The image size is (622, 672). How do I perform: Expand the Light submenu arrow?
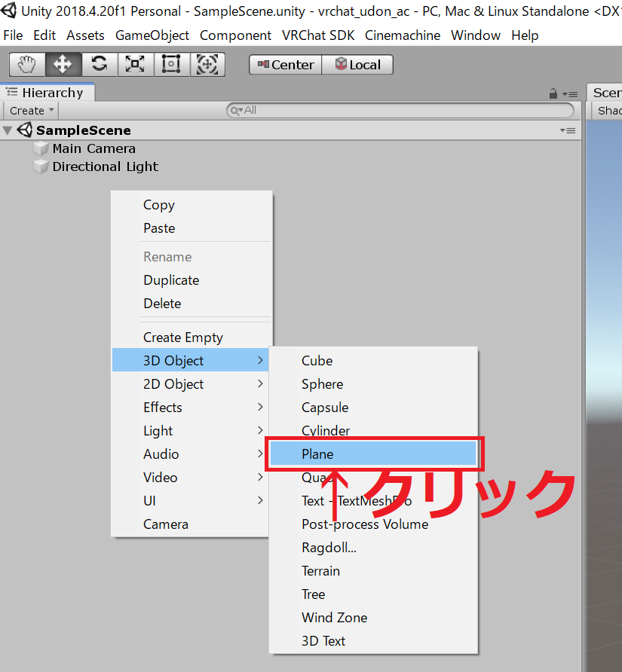pos(260,430)
